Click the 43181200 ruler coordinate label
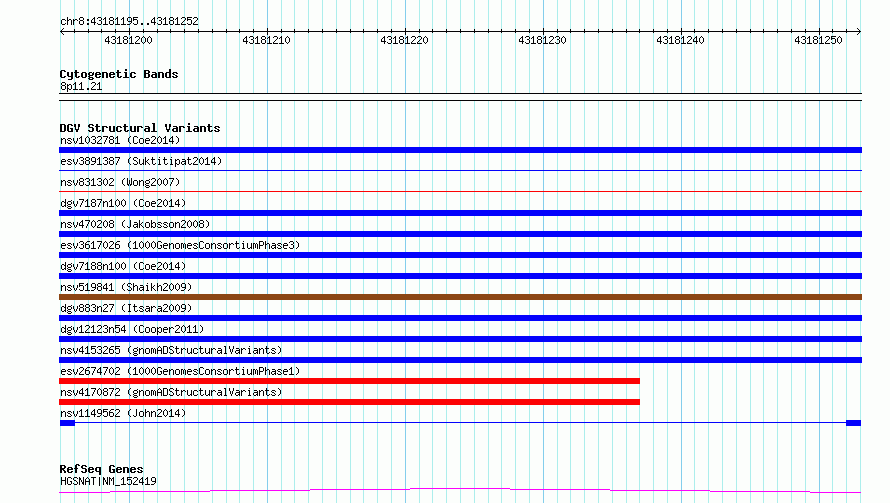 128,40
